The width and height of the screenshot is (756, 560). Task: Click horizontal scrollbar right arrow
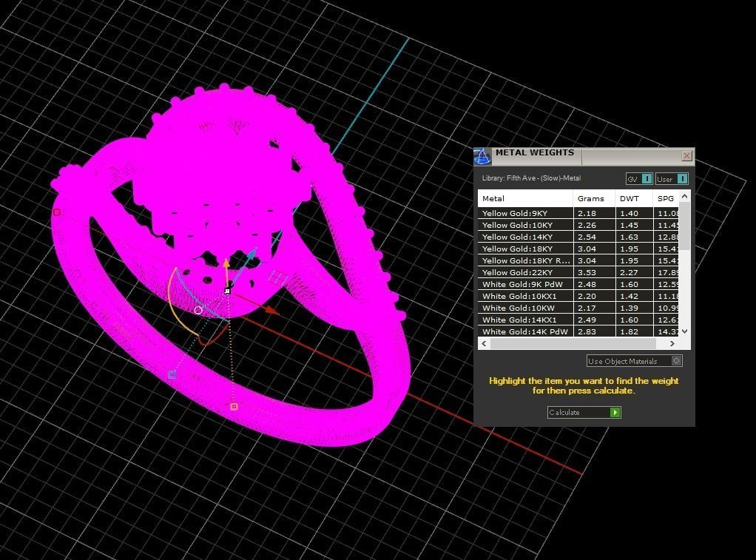coord(672,343)
